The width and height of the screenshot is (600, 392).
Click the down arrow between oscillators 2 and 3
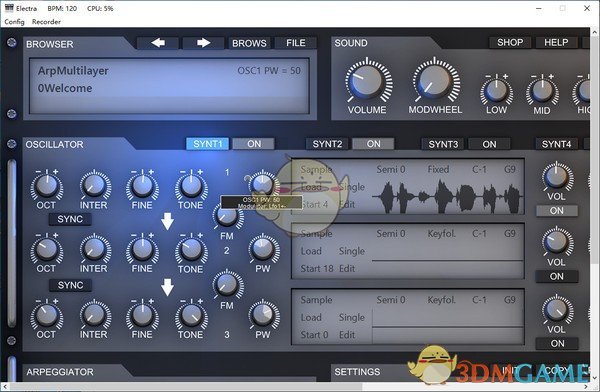tap(167, 287)
